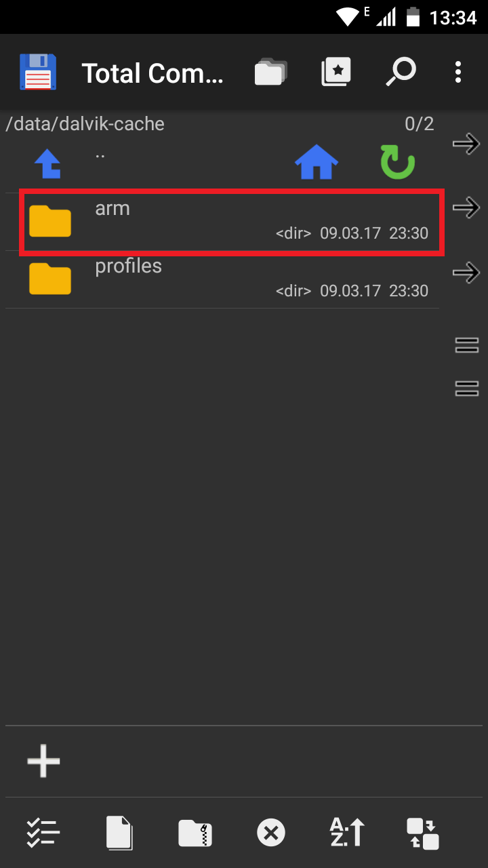The image size is (488, 868).
Task: Go up one directory with blue arrow
Action: [48, 163]
